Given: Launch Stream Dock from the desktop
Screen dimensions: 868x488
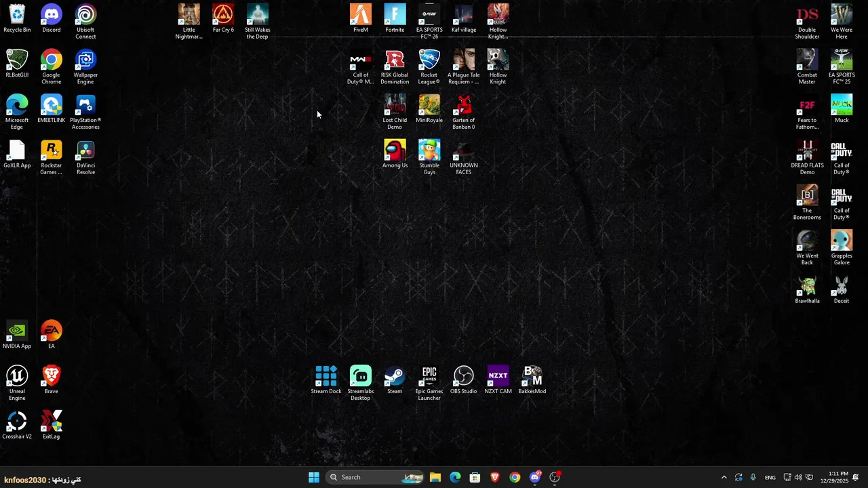Looking at the screenshot, I should coord(326,380).
